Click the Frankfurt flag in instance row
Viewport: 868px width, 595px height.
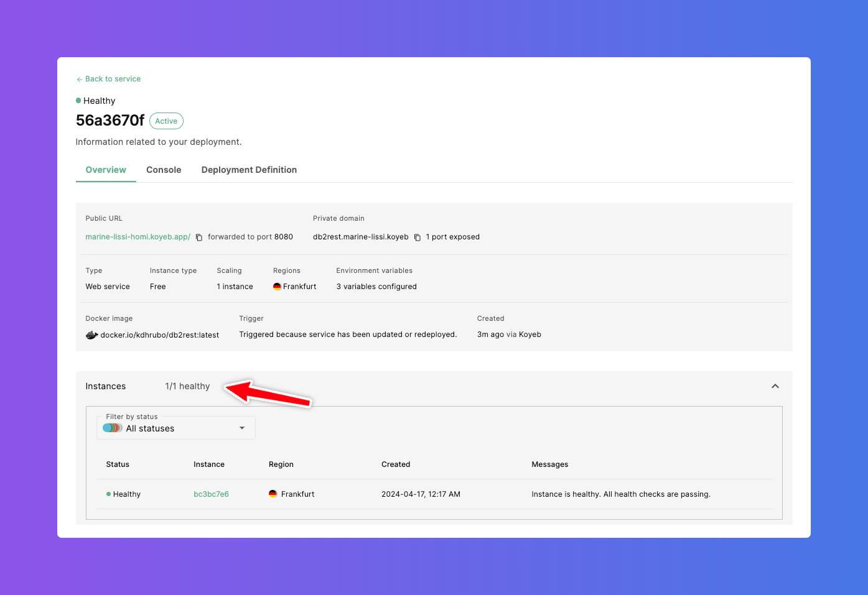pos(273,494)
